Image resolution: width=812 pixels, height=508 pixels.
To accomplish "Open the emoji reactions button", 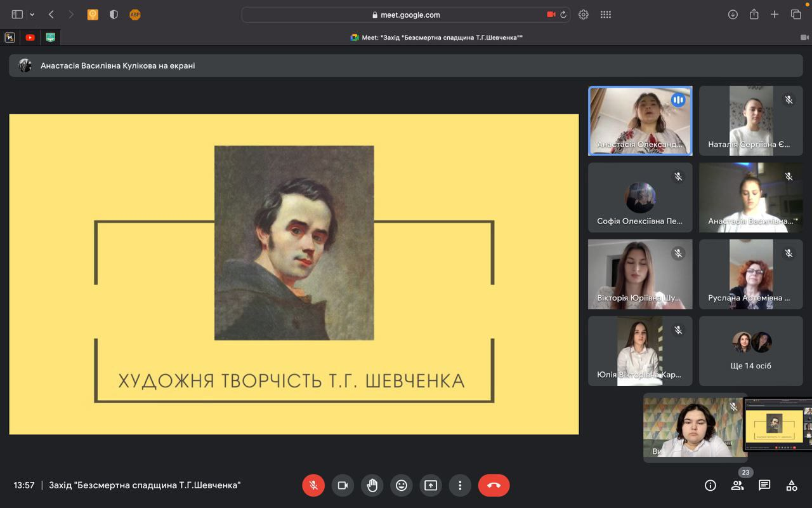I will coord(402,485).
